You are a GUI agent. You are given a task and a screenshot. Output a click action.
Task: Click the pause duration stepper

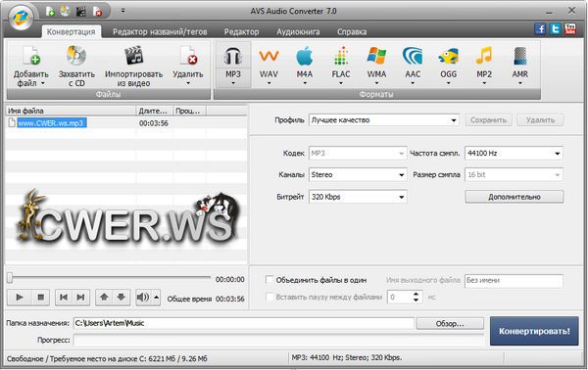click(416, 298)
